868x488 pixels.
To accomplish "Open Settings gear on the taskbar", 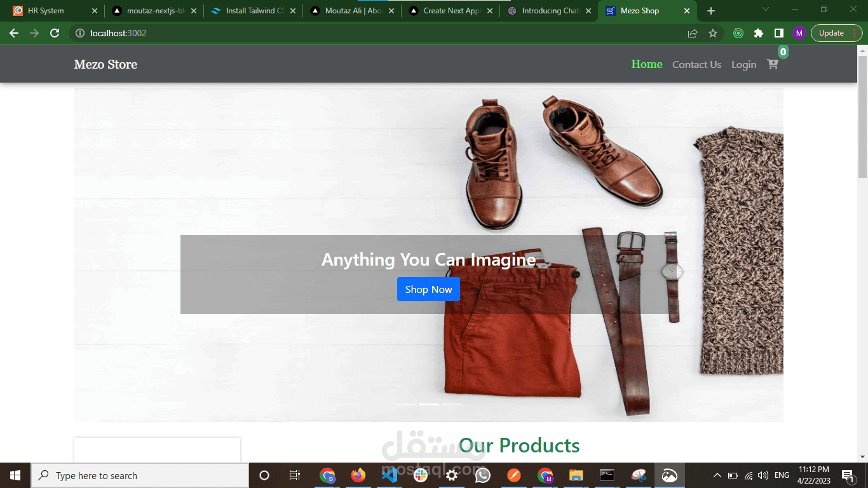I will 452,475.
